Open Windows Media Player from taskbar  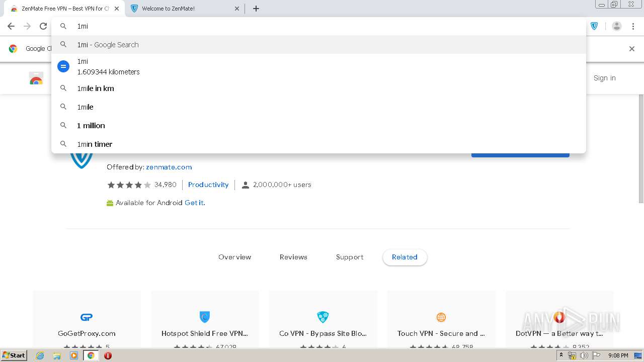[x=74, y=355]
